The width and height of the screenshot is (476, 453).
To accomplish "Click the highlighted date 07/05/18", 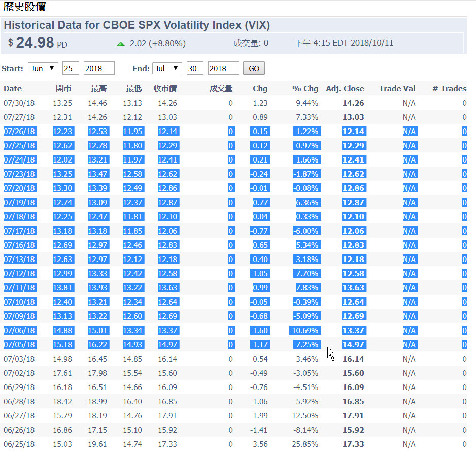I will 20,344.
